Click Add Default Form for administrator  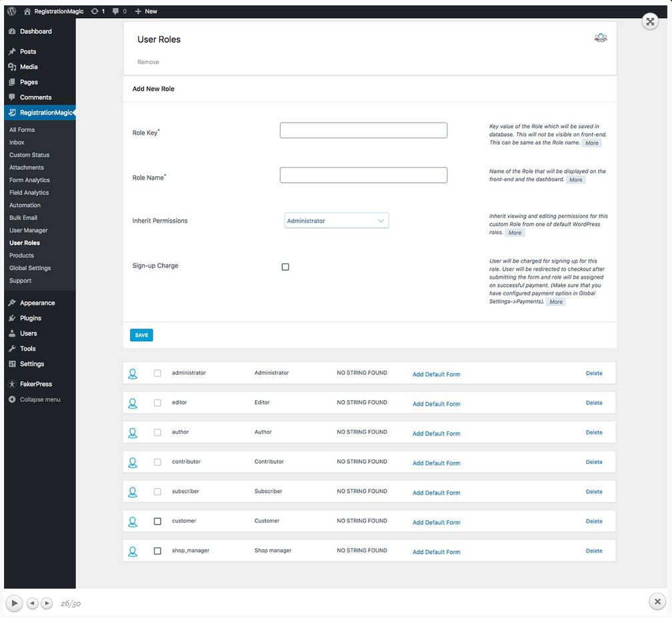(436, 374)
